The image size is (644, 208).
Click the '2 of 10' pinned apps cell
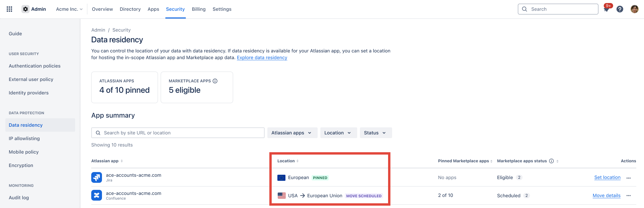point(445,195)
